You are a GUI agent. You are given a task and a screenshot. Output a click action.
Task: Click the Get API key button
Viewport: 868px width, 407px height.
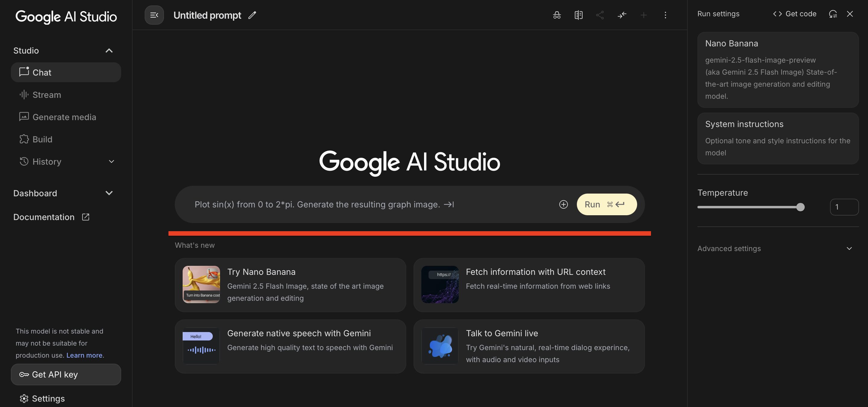(66, 374)
